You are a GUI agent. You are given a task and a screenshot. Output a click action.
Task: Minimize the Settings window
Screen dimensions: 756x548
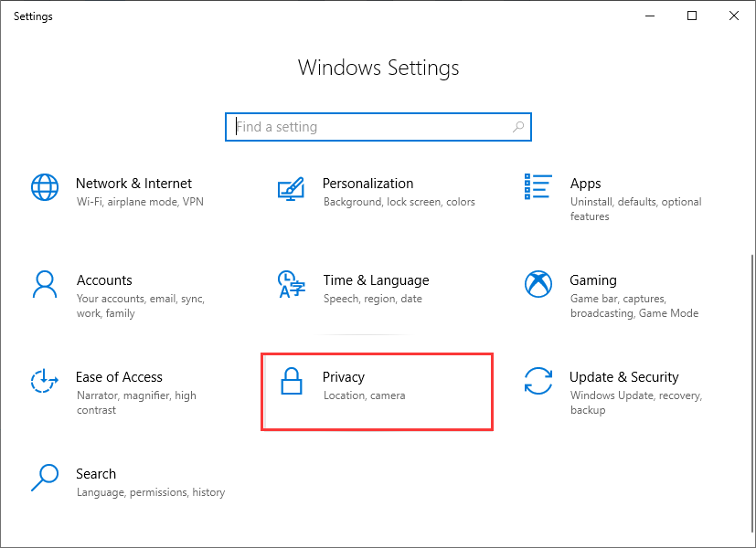[x=650, y=16]
